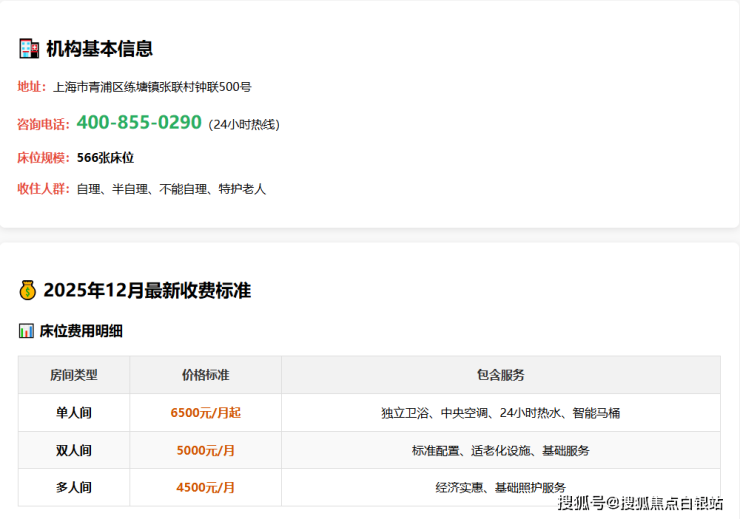Click the 双人间 row label
The width and height of the screenshot is (740, 519).
tap(74, 451)
